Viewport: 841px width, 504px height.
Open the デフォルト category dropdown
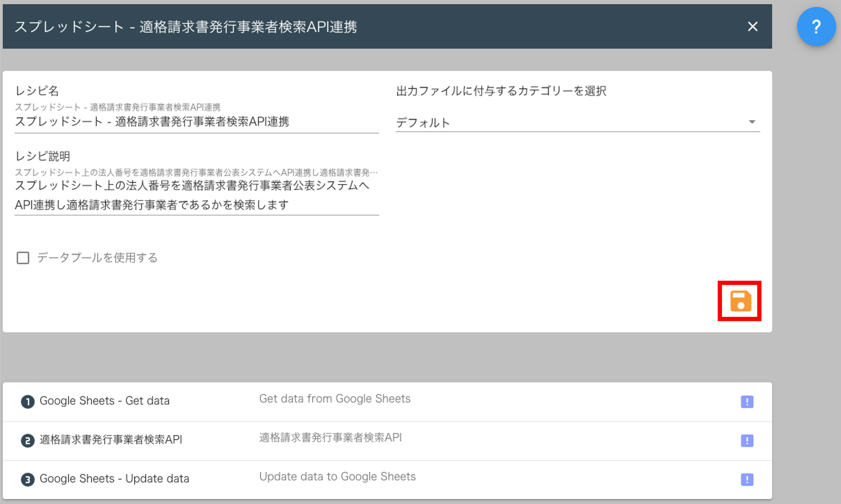(x=578, y=122)
